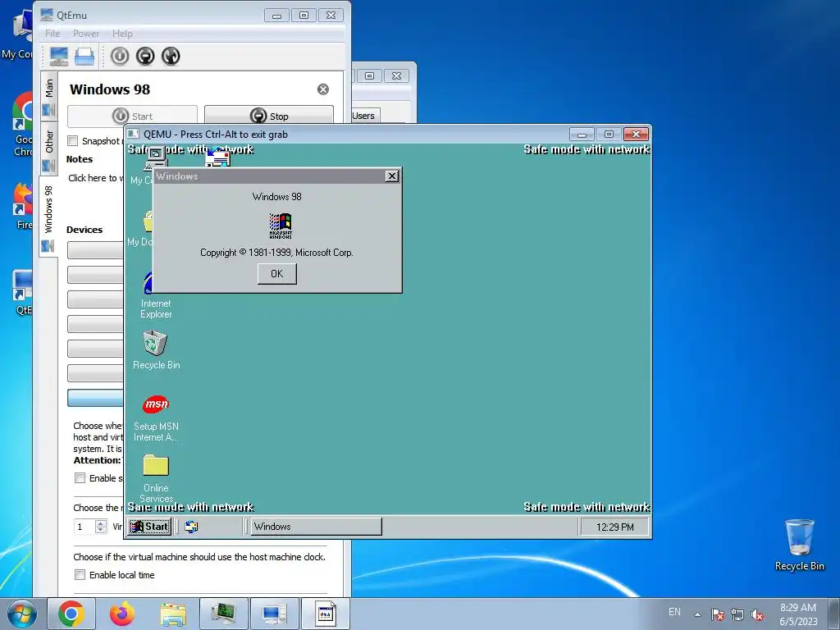The height and width of the screenshot is (630, 840).
Task: Select the Google Chrome desktop shortcut
Action: 21,125
